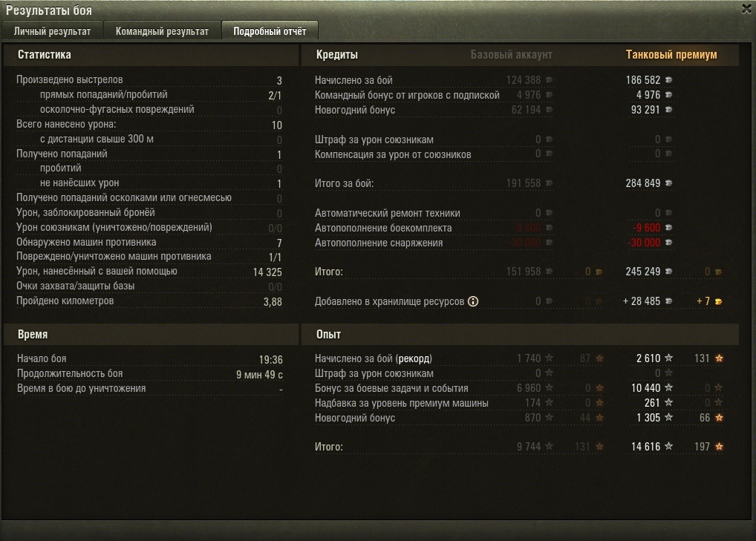Click the gold icon beside +7 resources
The height and width of the screenshot is (541, 756).
(718, 301)
